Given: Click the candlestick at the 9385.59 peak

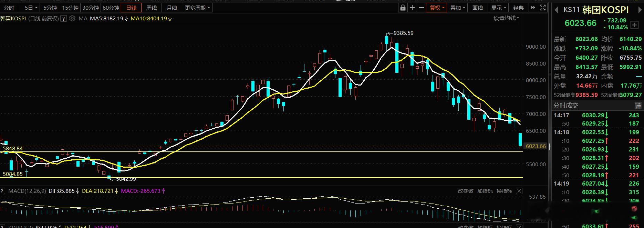Looking at the screenshot, I should (x=387, y=40).
